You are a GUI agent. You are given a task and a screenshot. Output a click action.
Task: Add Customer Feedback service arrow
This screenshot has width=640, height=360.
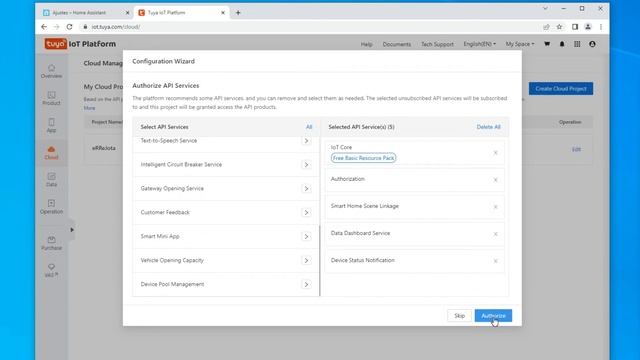click(x=306, y=213)
